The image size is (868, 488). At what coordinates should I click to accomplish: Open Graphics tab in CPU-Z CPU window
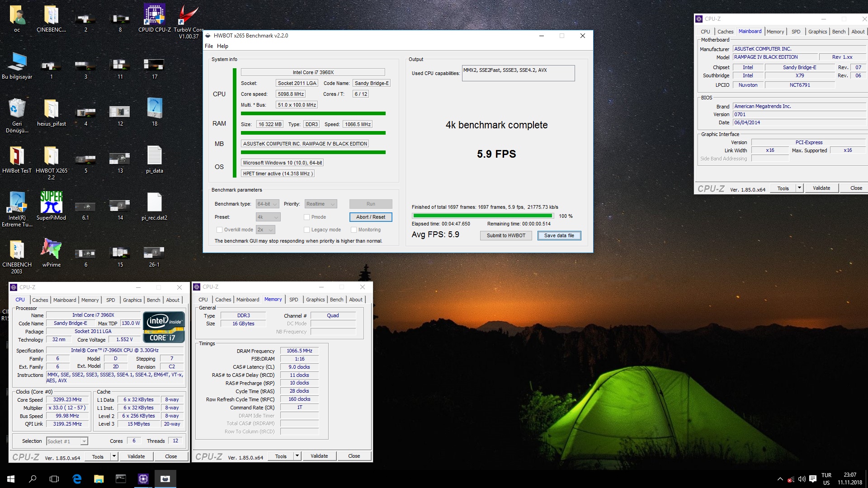pos(132,300)
